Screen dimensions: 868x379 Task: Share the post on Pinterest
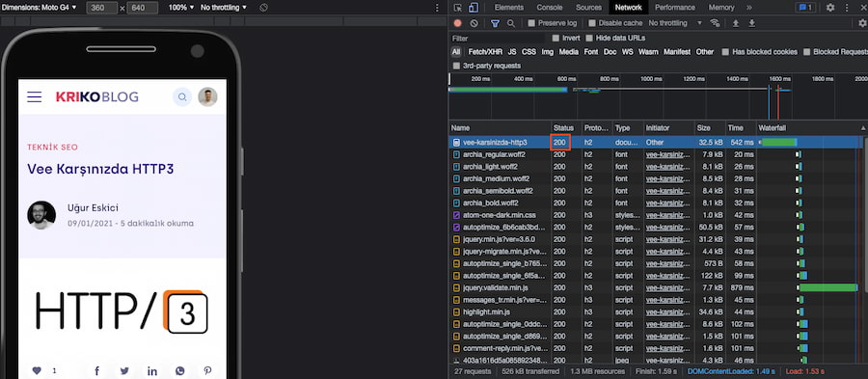coord(207,370)
